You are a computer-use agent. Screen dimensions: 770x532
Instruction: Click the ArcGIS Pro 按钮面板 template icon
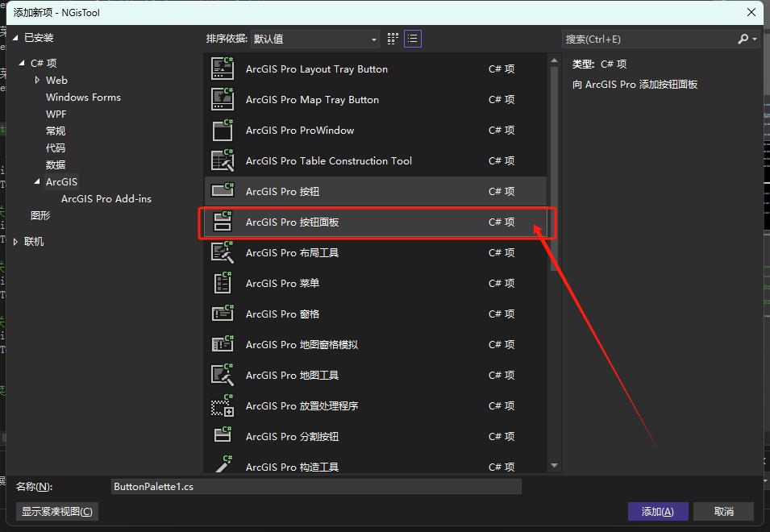pos(223,222)
